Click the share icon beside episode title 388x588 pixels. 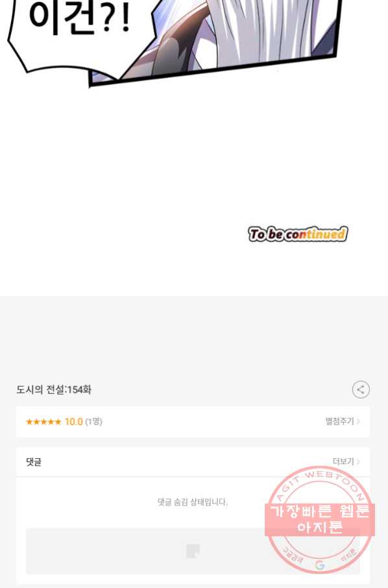(361, 389)
